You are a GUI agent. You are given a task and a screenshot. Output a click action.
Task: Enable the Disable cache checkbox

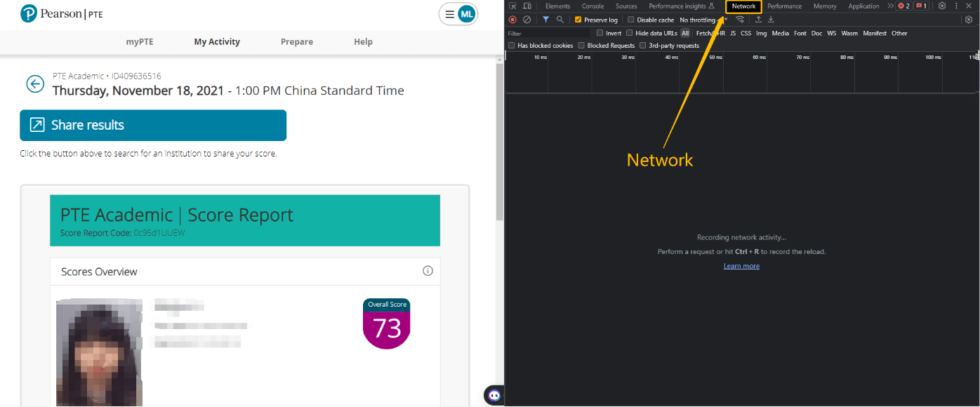tap(631, 20)
